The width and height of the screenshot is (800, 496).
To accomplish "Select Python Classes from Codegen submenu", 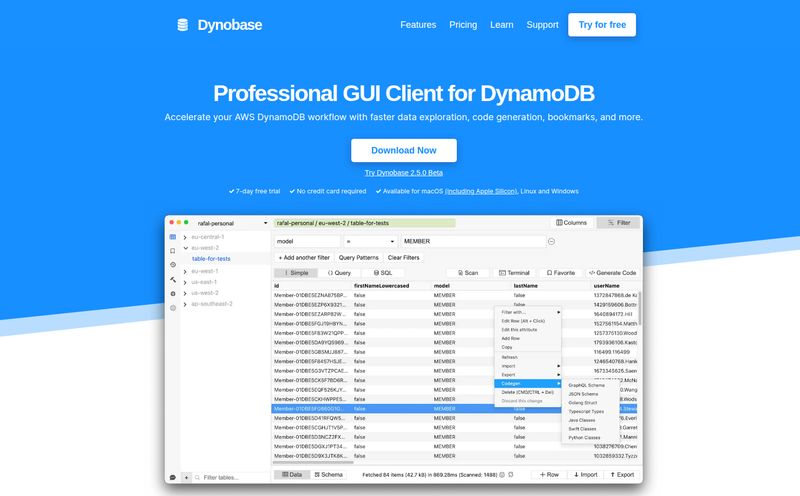I will click(x=584, y=438).
